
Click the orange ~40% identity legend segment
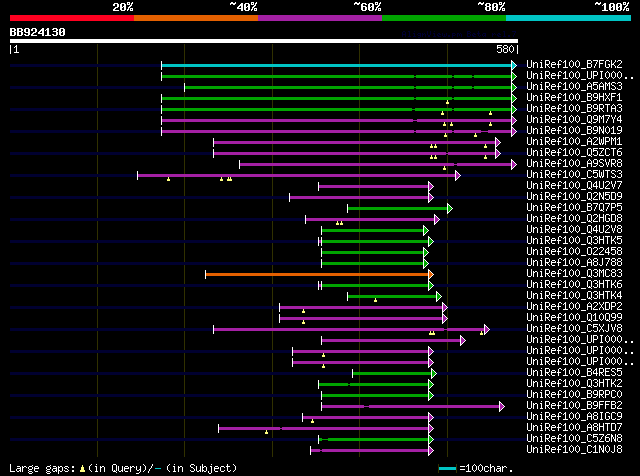click(196, 18)
